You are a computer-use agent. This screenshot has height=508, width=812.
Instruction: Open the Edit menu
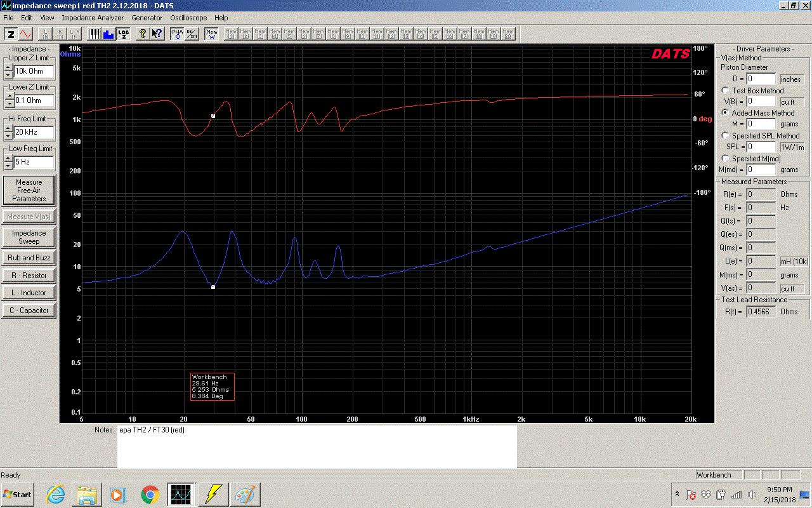click(x=27, y=18)
